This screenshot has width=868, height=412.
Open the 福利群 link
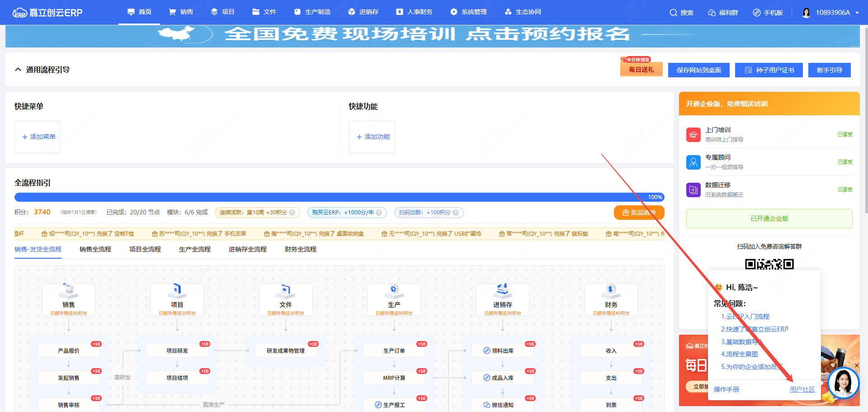[x=723, y=13]
